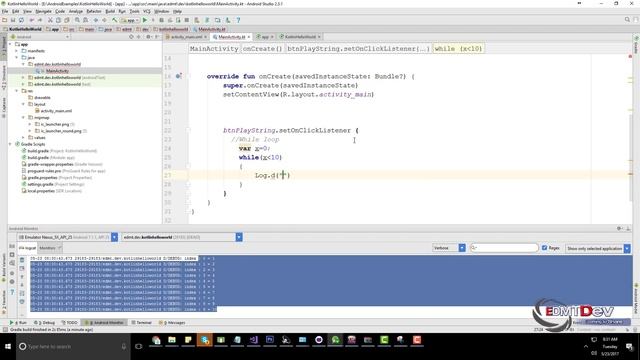Viewport: 640px width, 360px height.
Task: Click the Copy icon in main toolbar
Action: (58, 20)
